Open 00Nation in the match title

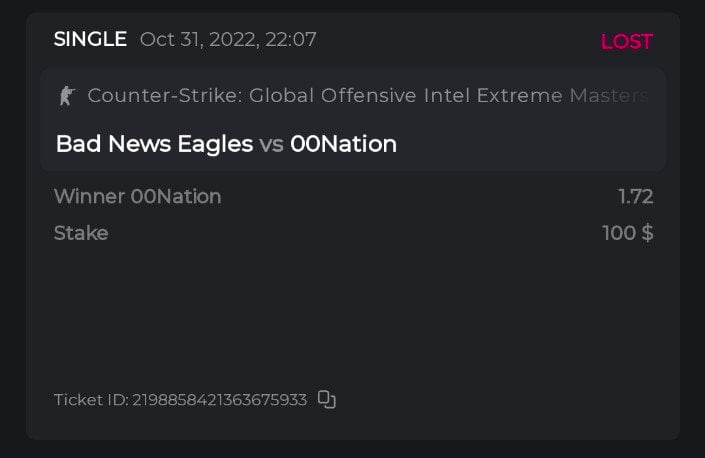pyautogui.click(x=343, y=144)
